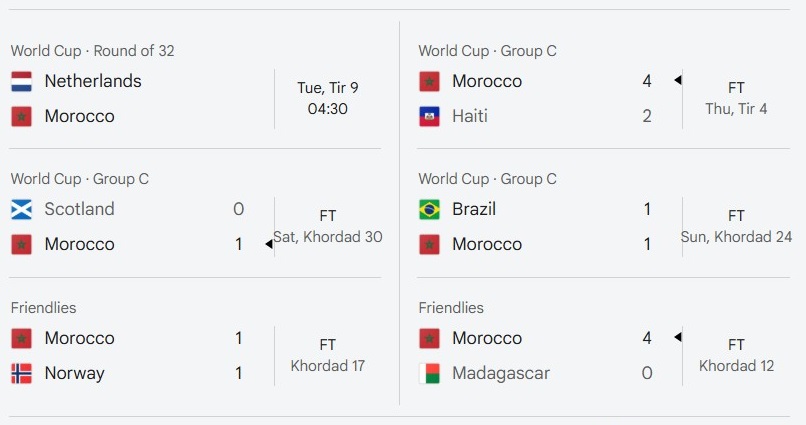Open the Netherlands team name link

pyautogui.click(x=93, y=81)
